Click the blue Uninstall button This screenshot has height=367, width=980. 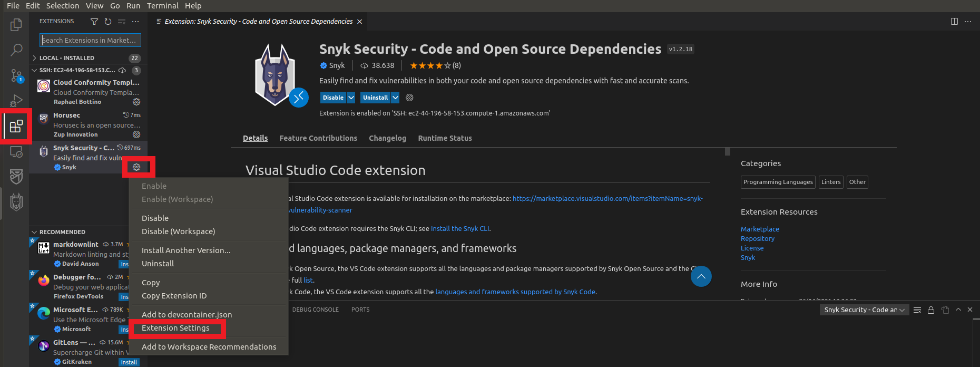tap(376, 98)
